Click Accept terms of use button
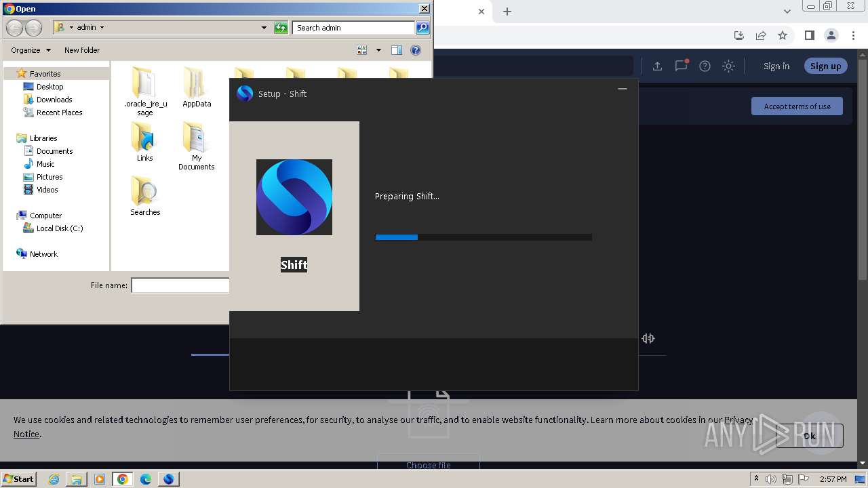 [797, 106]
